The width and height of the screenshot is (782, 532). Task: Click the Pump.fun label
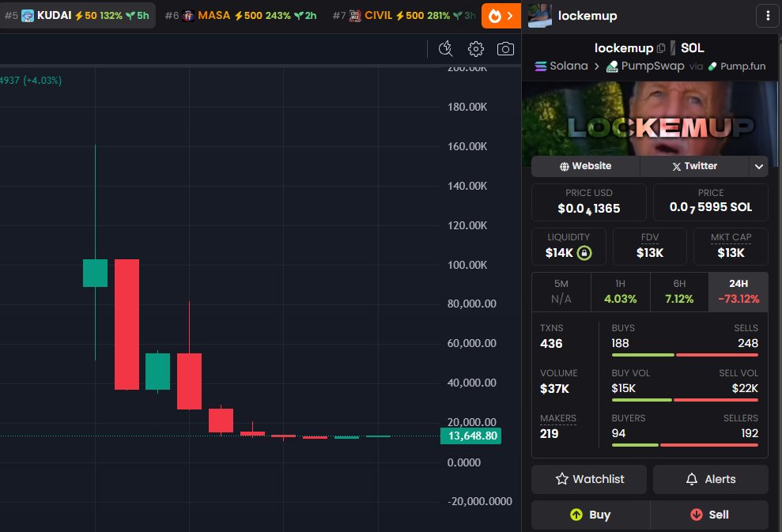pos(737,66)
